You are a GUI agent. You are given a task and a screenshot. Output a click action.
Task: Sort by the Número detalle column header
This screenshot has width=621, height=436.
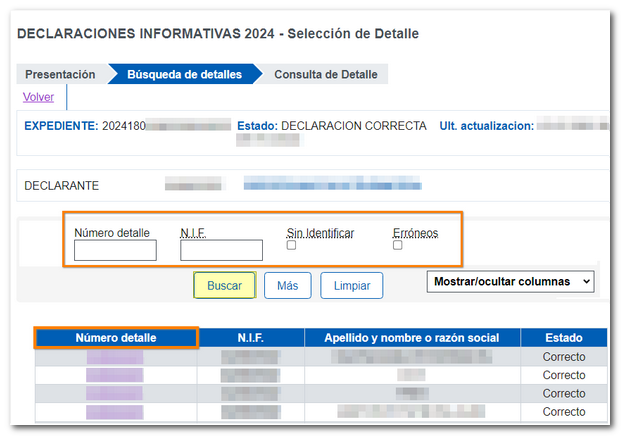(116, 338)
